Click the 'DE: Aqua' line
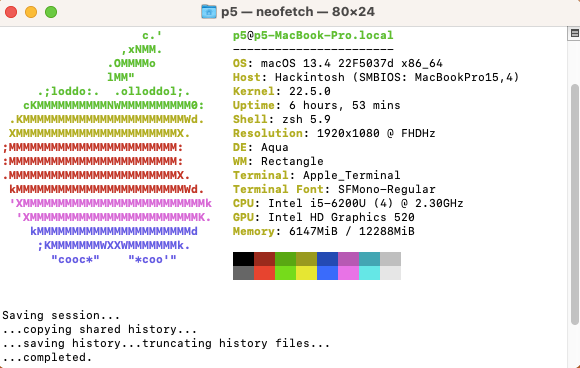 coord(261,147)
